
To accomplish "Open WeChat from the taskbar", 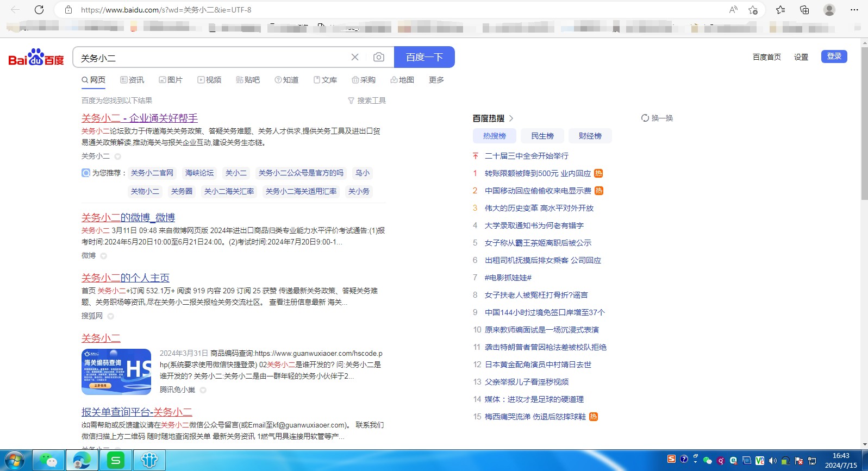I will point(49,461).
